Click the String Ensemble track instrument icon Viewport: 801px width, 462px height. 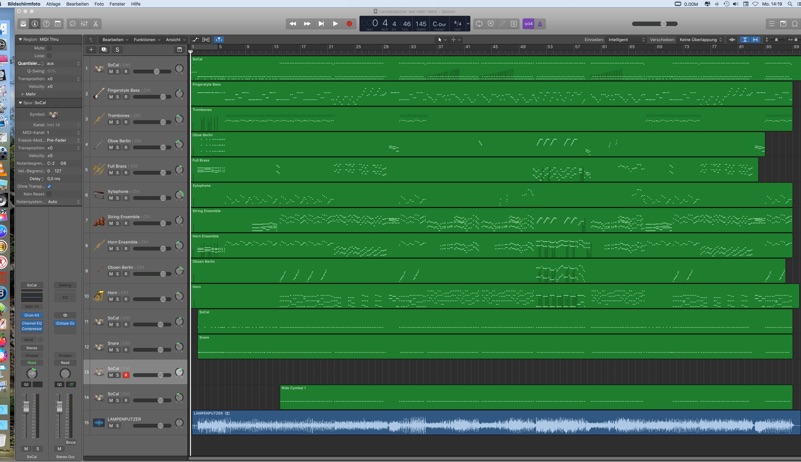[99, 220]
